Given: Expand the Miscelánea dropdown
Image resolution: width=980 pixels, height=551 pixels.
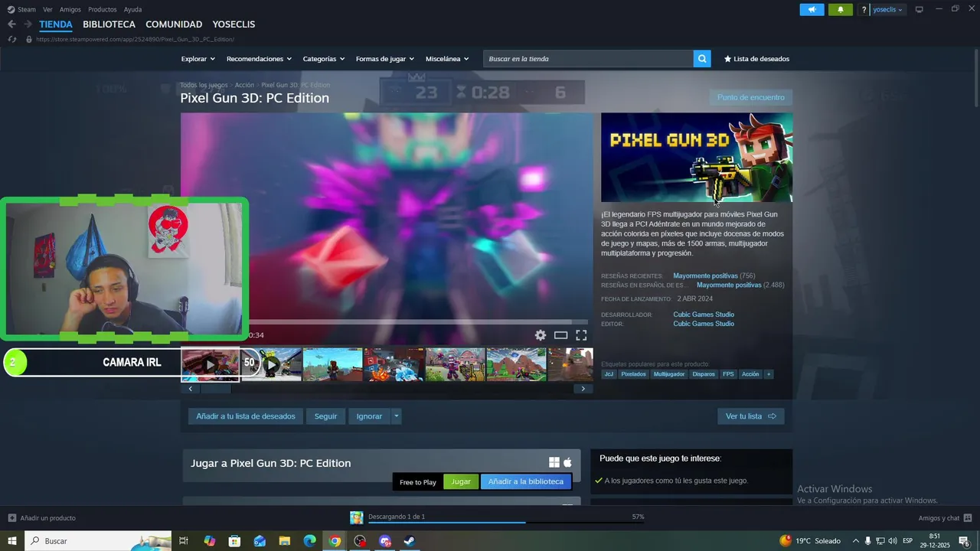Looking at the screenshot, I should tap(447, 59).
